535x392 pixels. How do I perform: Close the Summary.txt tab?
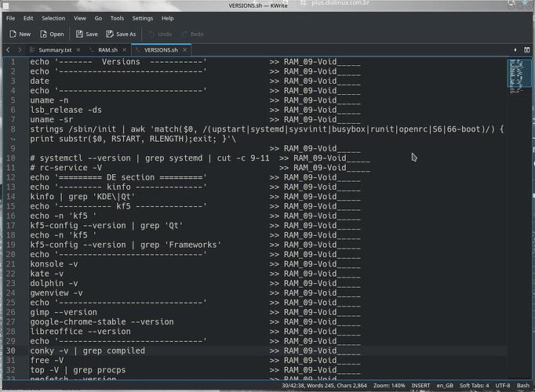(x=78, y=50)
